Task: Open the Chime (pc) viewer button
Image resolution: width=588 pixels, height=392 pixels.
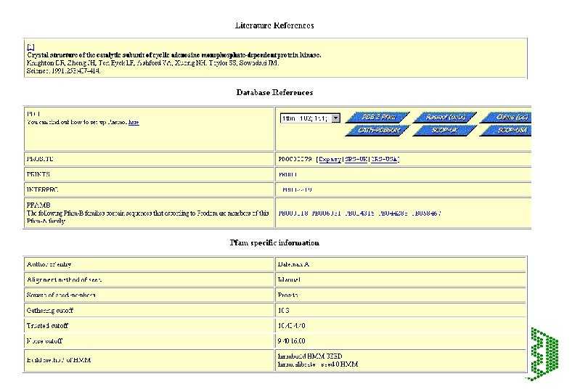Action: coord(505,118)
